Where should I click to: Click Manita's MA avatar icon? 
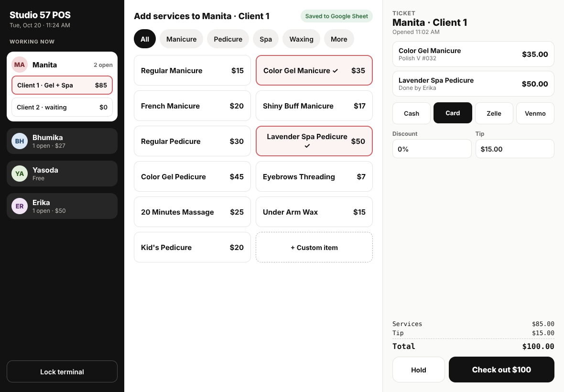point(20,65)
